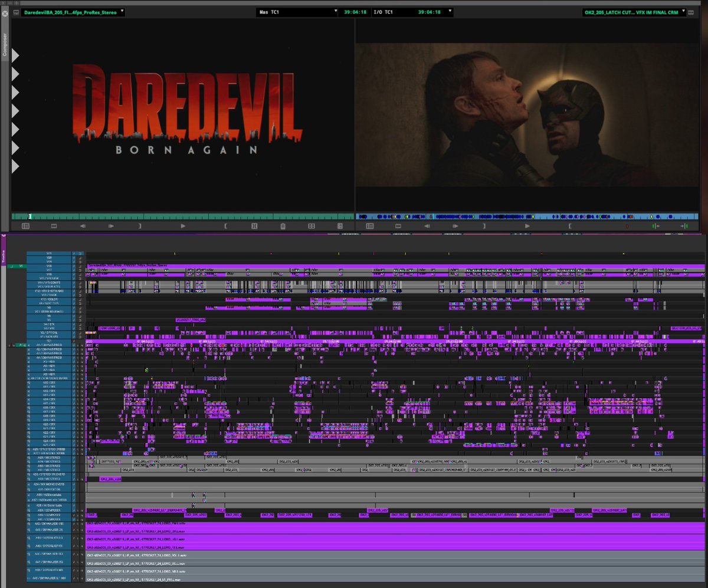The height and width of the screenshot is (588, 708).
Task: Play the source monitor clip
Action: 183,226
